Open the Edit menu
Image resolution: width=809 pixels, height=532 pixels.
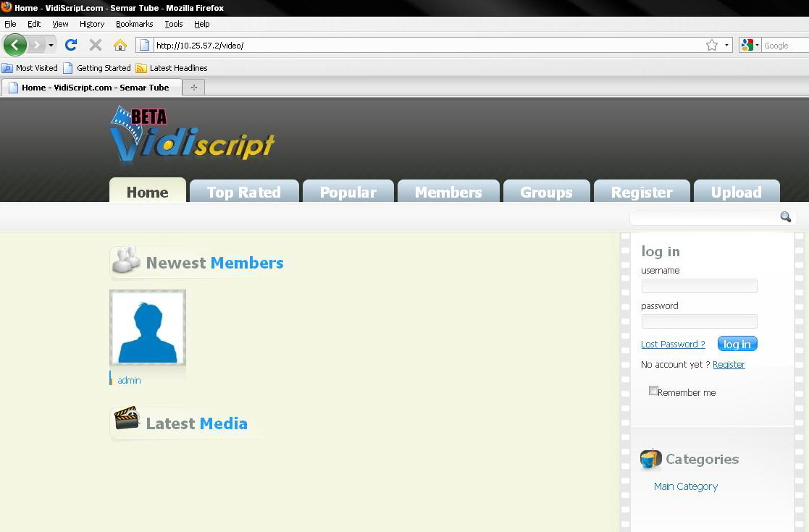(x=34, y=24)
